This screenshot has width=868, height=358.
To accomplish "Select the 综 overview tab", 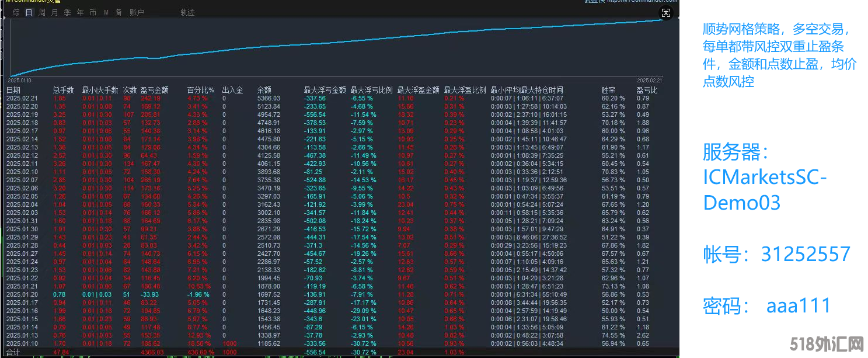I will (16, 12).
